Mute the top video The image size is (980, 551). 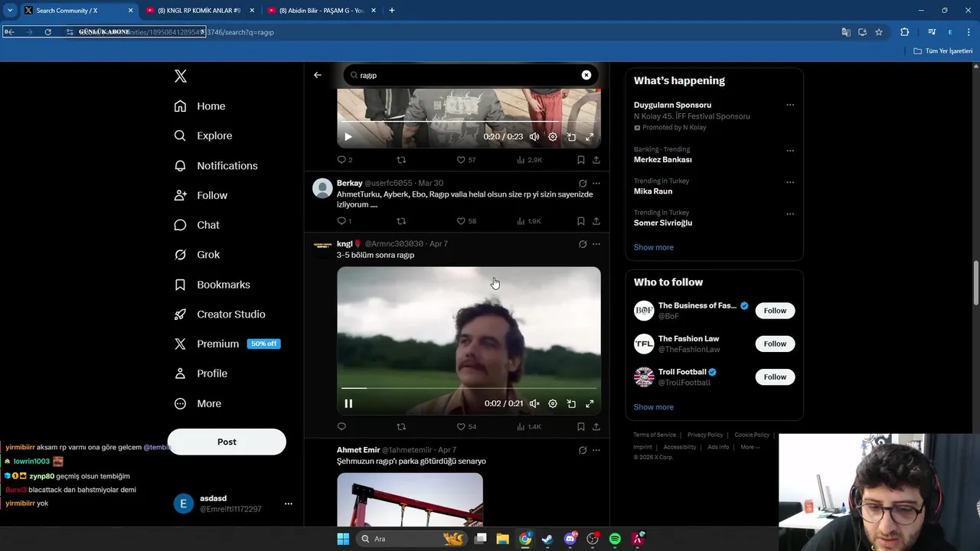[x=534, y=137]
